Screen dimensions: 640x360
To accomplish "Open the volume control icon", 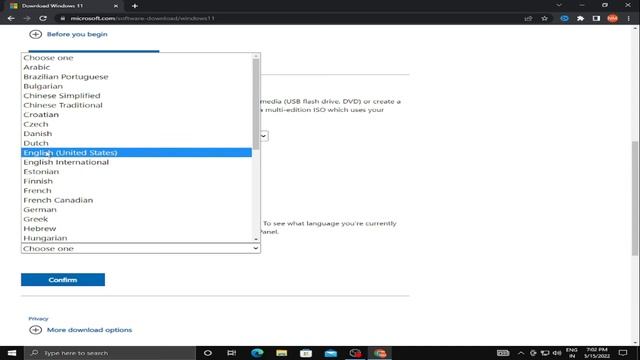I will [x=557, y=353].
